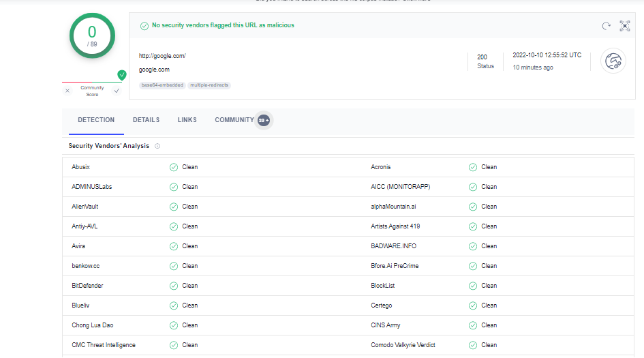Click the Artists Against 419 clean check icon
Image resolution: width=644 pixels, height=358 pixels.
[473, 226]
